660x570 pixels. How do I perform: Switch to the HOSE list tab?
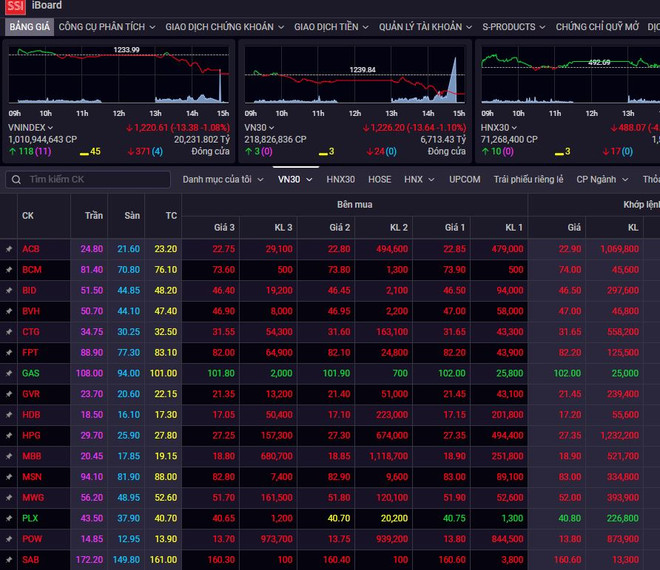pyautogui.click(x=380, y=180)
